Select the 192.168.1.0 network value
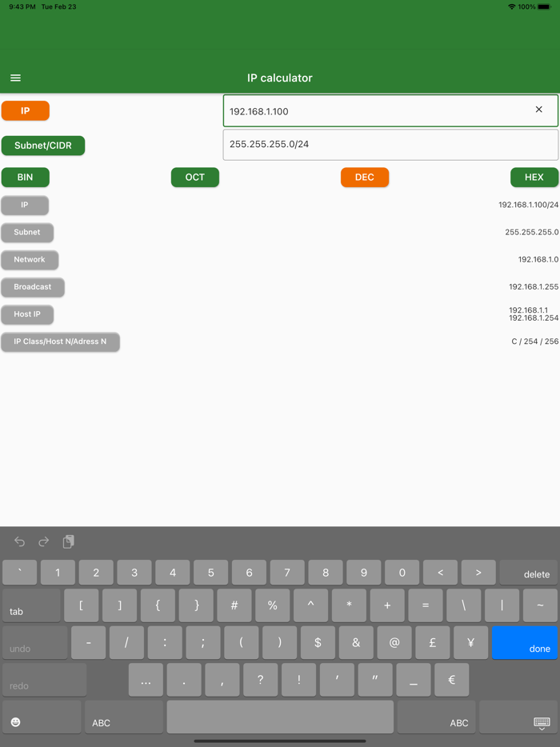Image resolution: width=560 pixels, height=747 pixels. [538, 260]
